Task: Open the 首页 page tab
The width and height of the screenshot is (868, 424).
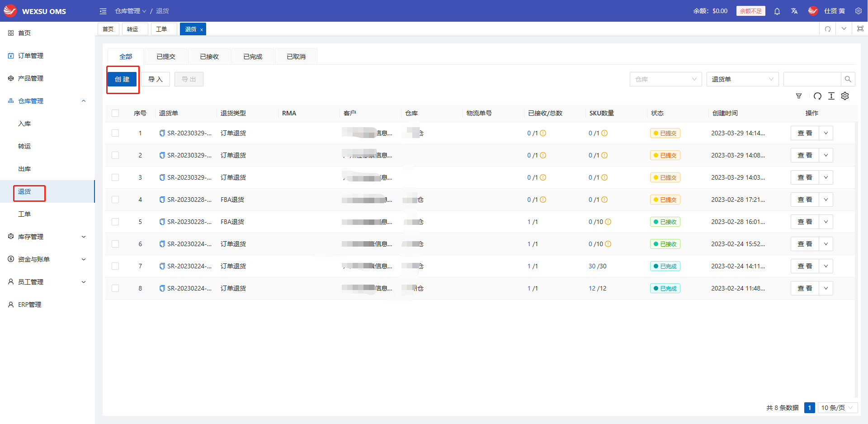Action: coord(108,29)
